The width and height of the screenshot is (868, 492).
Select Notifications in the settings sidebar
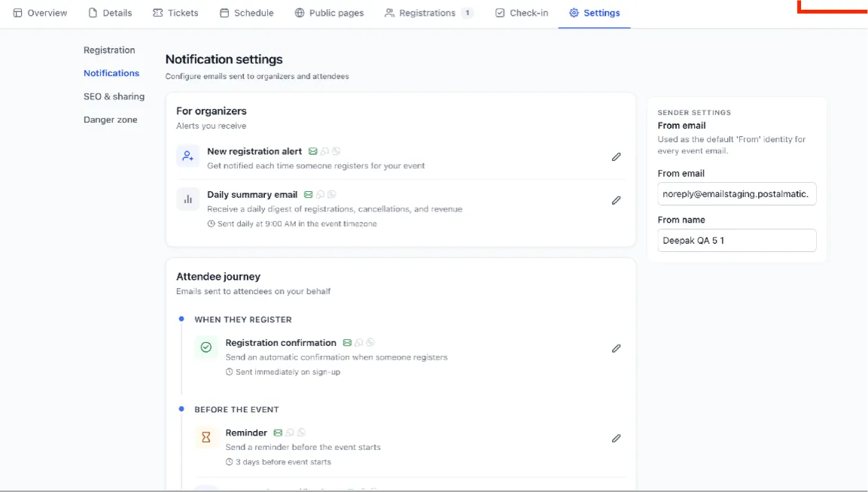[x=111, y=73]
